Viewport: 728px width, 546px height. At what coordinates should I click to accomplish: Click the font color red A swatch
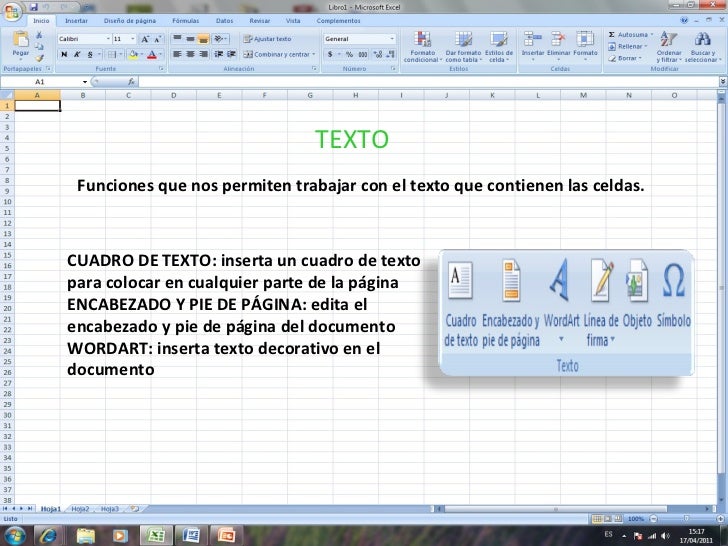pos(152,54)
